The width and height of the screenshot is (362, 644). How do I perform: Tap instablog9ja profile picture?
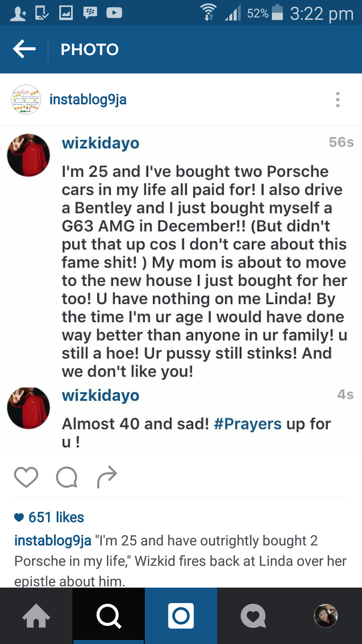(26, 99)
